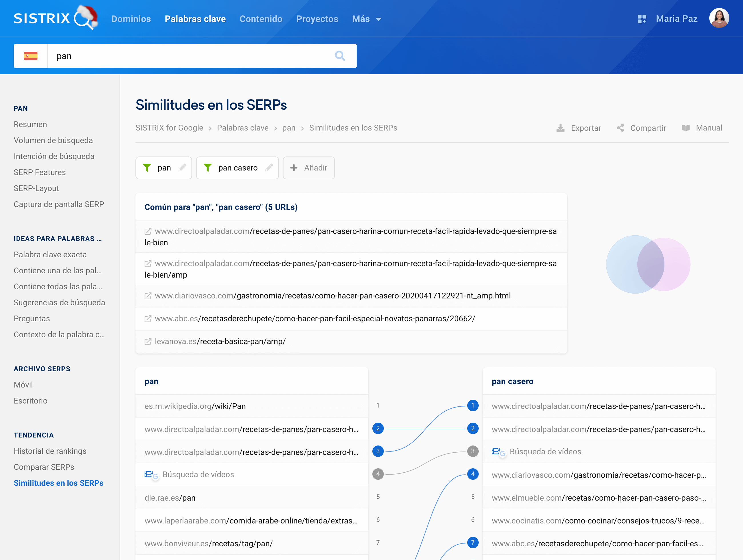Click the search magnifier icon

339,56
